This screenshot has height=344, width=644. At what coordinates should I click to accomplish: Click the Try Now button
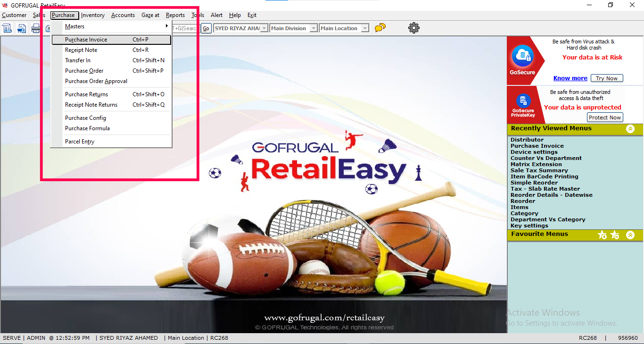click(607, 78)
